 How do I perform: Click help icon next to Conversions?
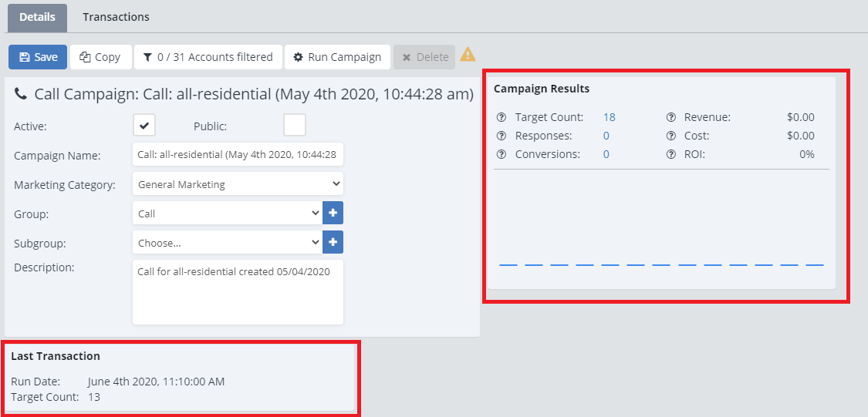(x=501, y=154)
